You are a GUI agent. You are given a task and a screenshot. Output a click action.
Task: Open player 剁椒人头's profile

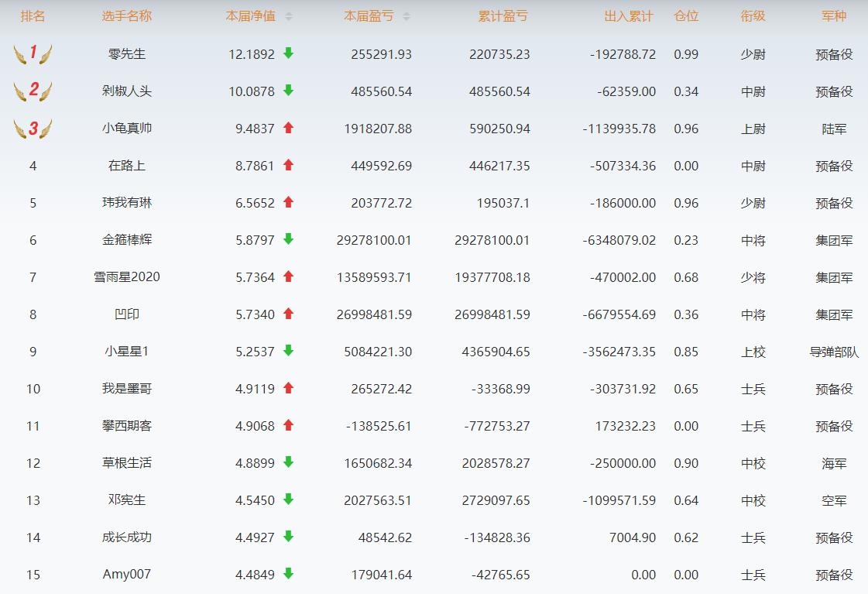pyautogui.click(x=127, y=91)
